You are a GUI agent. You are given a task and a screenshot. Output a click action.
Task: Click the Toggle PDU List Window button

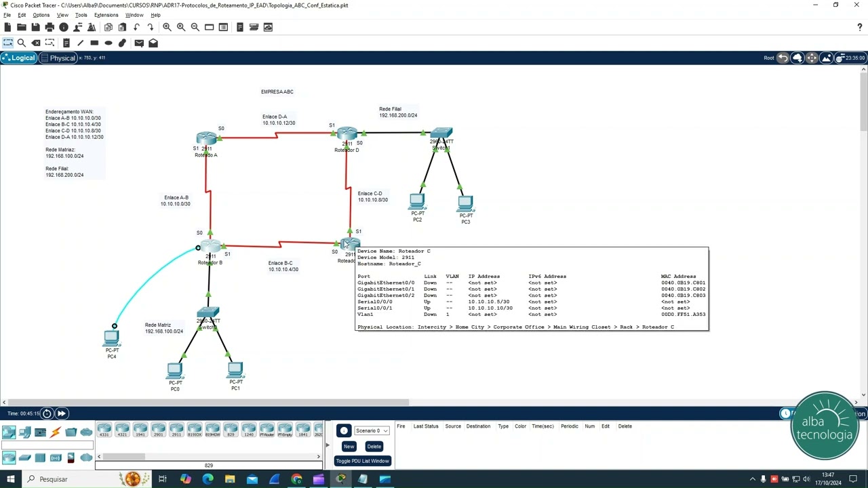362,461
